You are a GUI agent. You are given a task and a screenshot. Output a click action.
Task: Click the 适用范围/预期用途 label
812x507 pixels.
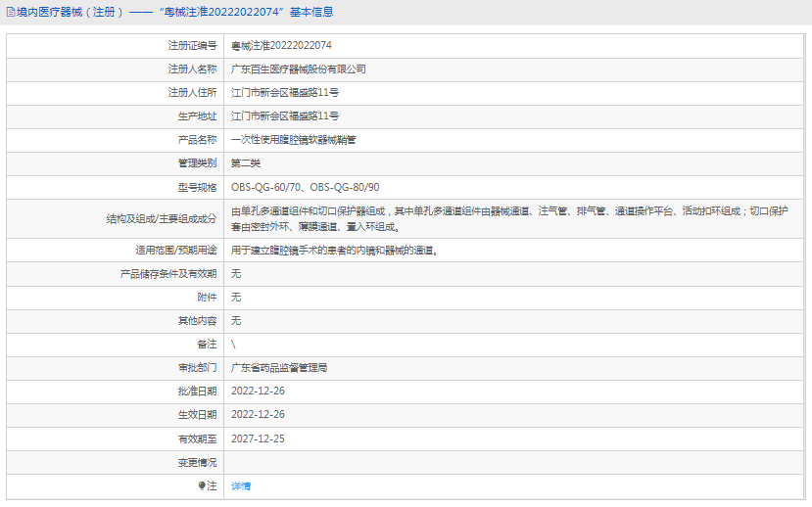[x=176, y=251]
